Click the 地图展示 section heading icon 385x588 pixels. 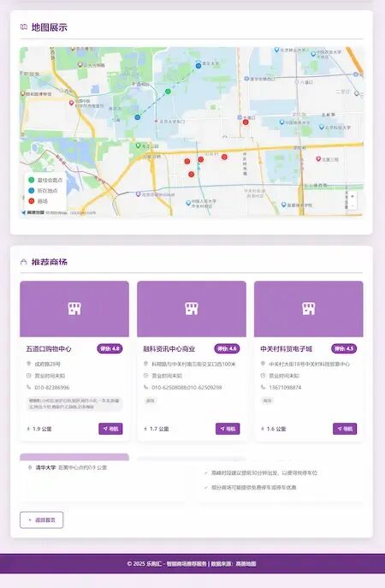[x=24, y=27]
